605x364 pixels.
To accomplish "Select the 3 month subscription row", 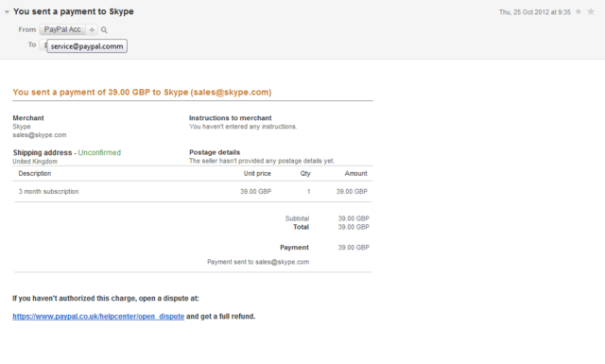I will 193,192.
